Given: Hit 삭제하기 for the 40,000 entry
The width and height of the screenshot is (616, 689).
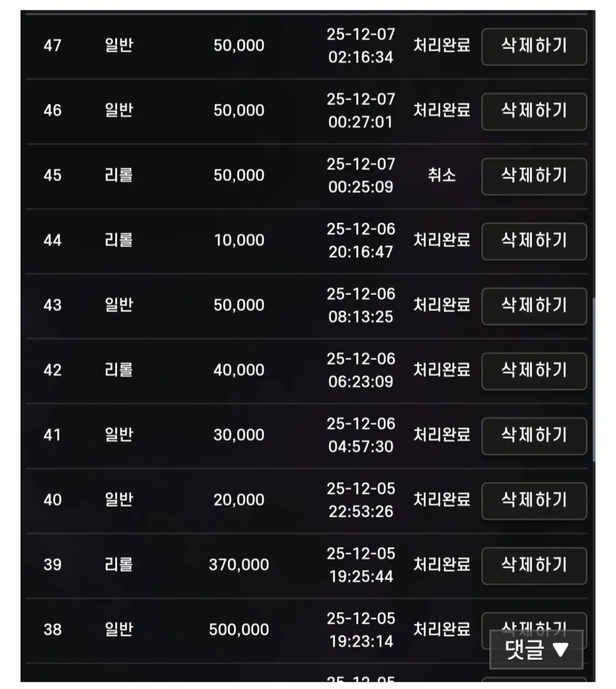Looking at the screenshot, I should click(534, 371).
